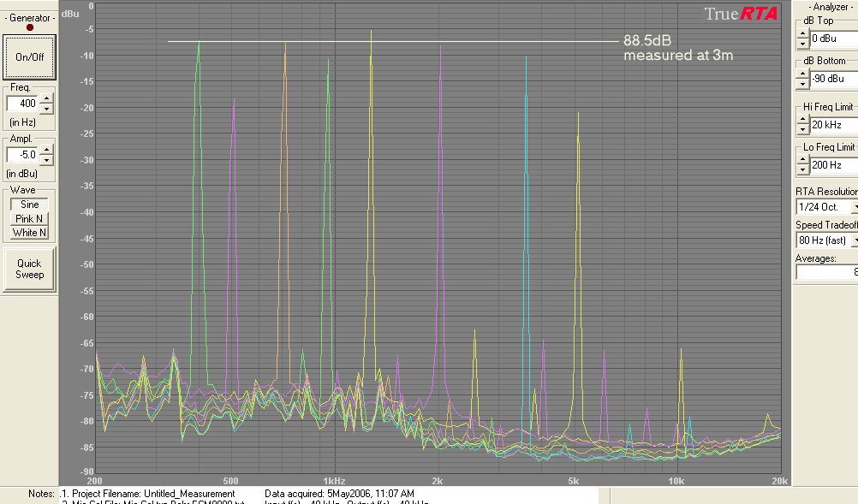Raise dB Top value with up arrow
This screenshot has height=504, width=858.
802,34
